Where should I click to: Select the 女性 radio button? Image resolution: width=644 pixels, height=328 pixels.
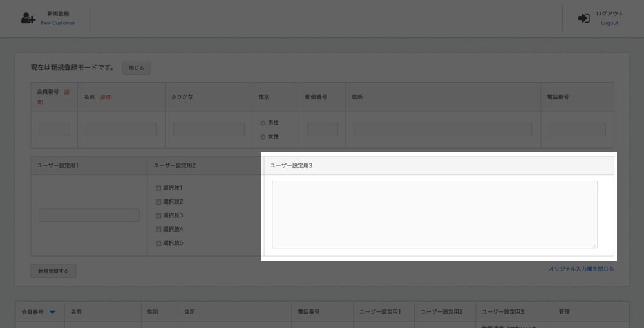click(263, 137)
